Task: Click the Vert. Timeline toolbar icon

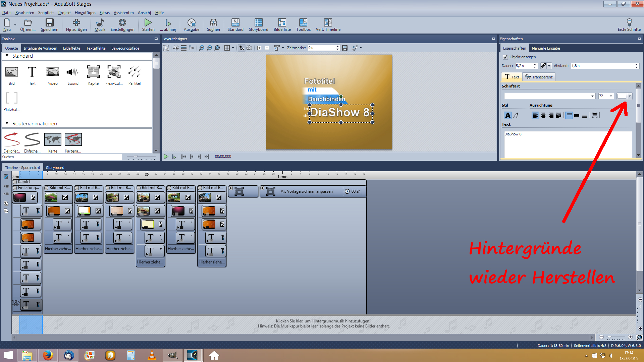Action: (x=328, y=25)
